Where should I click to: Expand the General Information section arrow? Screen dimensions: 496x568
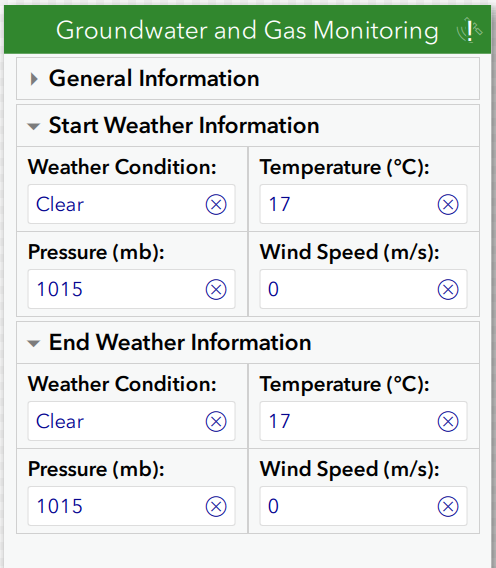click(34, 79)
